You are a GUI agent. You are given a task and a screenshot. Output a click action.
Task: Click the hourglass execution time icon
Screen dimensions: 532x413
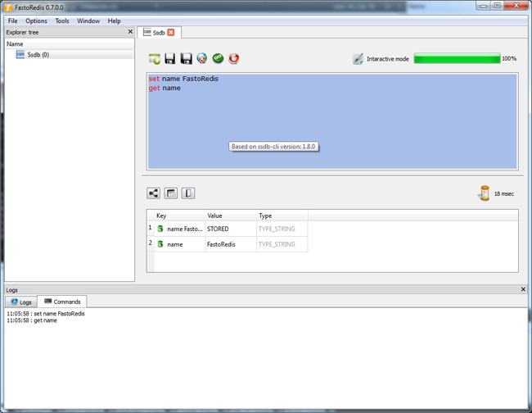[x=485, y=193]
